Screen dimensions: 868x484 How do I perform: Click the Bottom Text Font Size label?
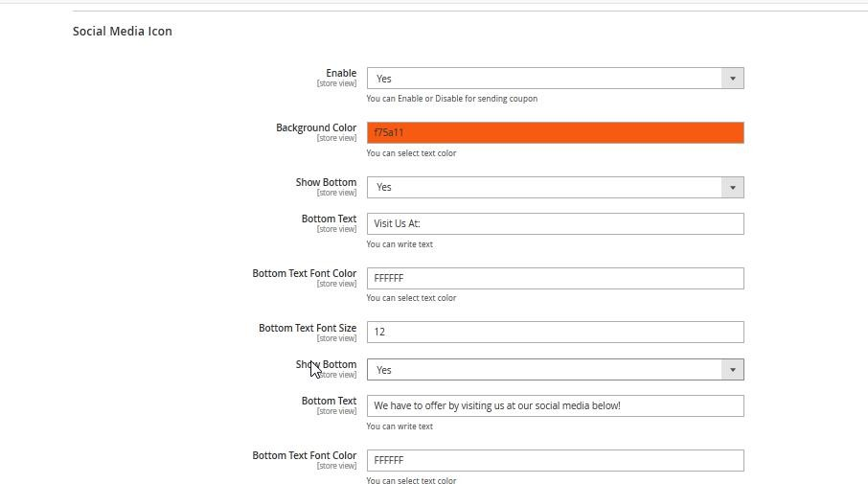(307, 328)
